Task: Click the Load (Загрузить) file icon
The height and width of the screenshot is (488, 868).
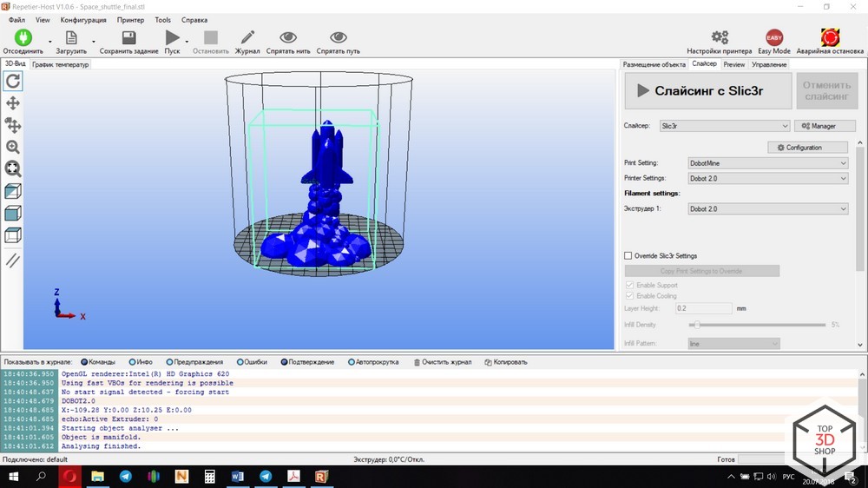Action: [71, 37]
